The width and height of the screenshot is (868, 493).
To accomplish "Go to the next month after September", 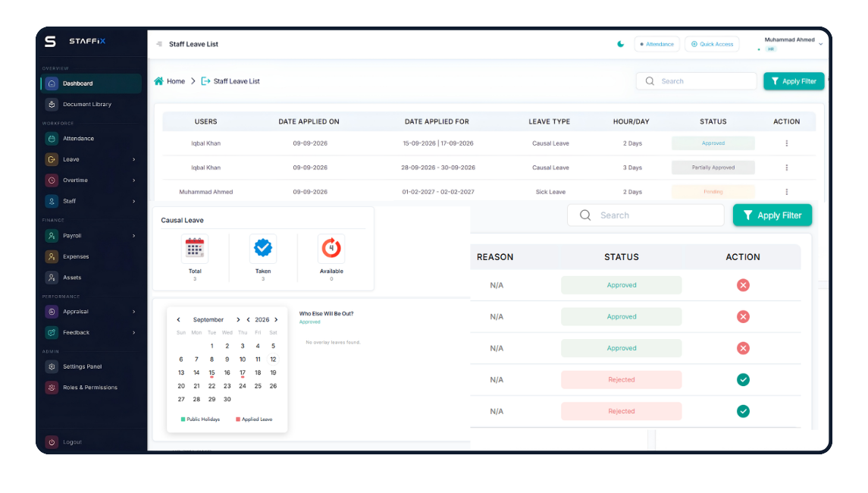I will point(238,319).
